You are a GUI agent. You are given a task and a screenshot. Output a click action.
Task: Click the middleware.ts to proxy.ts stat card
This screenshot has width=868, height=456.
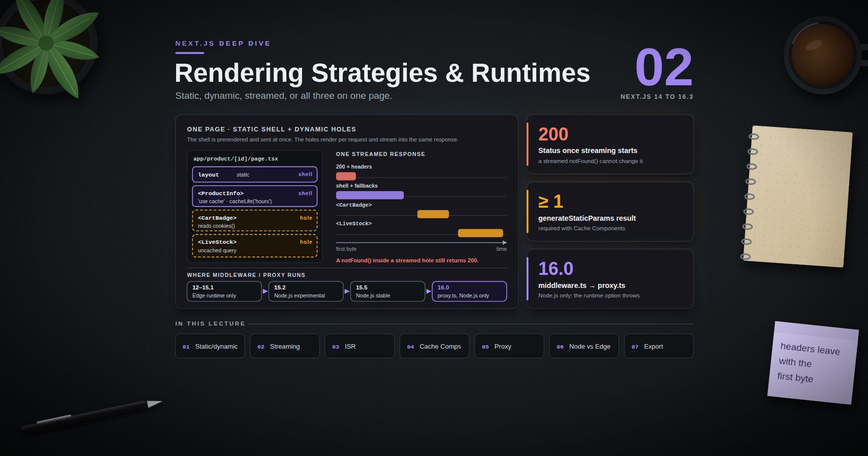coord(610,279)
